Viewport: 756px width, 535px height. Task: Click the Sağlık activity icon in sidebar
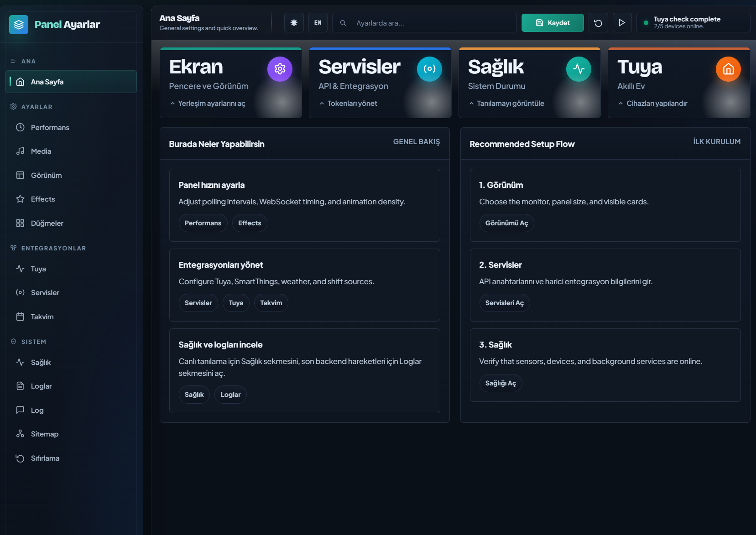(20, 362)
